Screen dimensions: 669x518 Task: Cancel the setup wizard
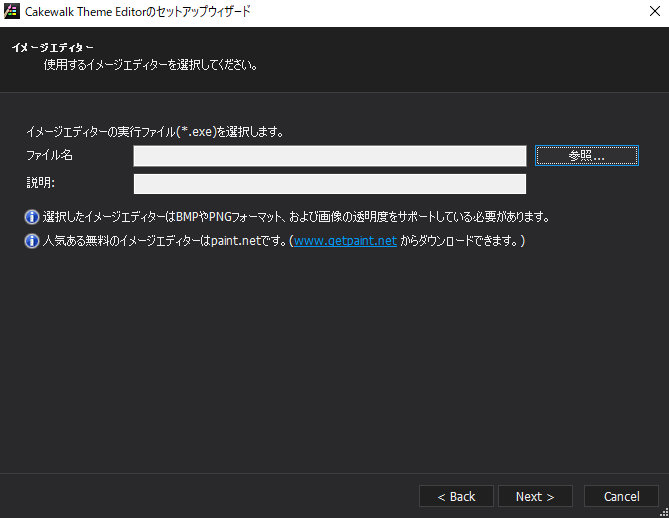pos(621,496)
